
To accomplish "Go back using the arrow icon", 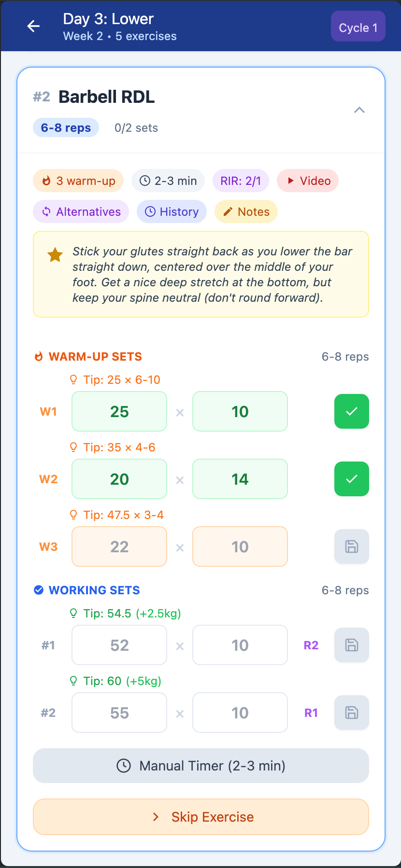I will pos(33,26).
